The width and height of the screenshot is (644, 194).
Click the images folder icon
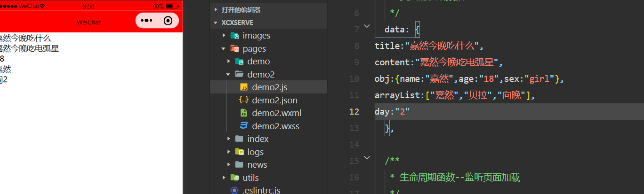(x=234, y=36)
